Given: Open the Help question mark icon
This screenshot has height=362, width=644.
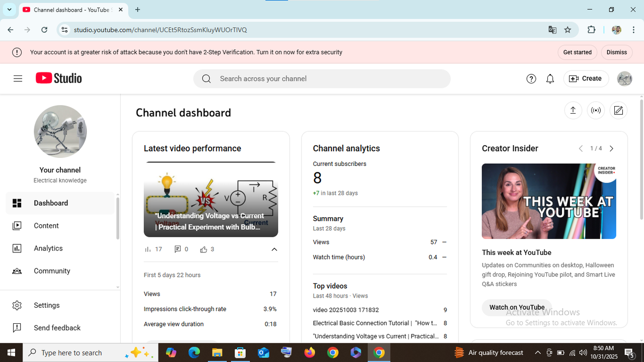Looking at the screenshot, I should [x=531, y=79].
